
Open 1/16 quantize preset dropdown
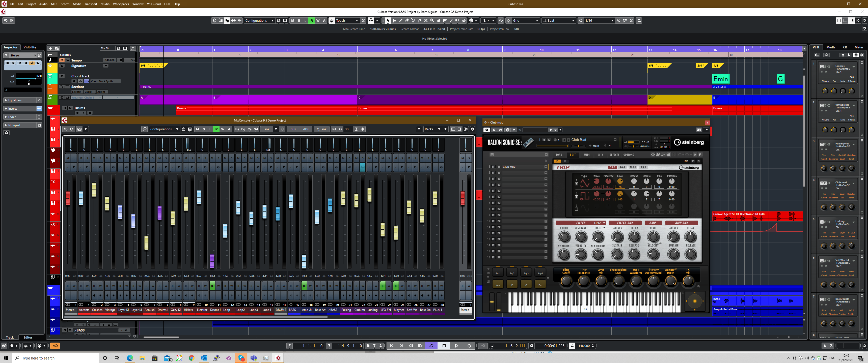point(600,20)
